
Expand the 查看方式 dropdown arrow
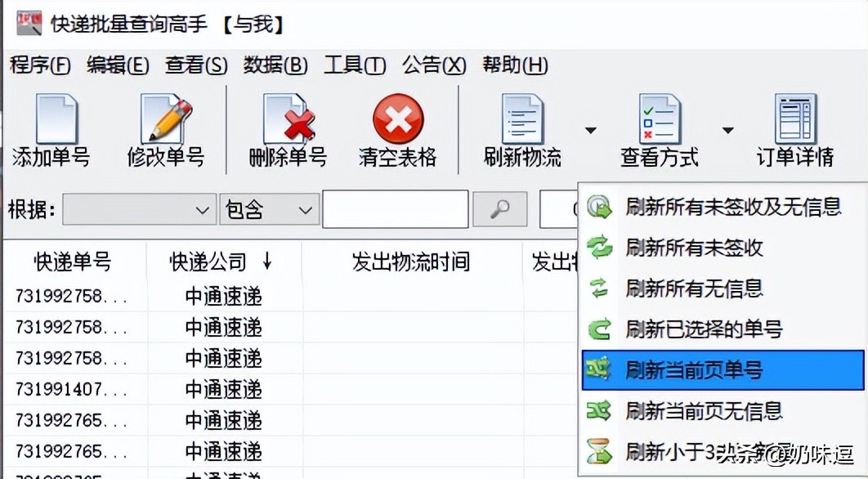pyautogui.click(x=728, y=131)
